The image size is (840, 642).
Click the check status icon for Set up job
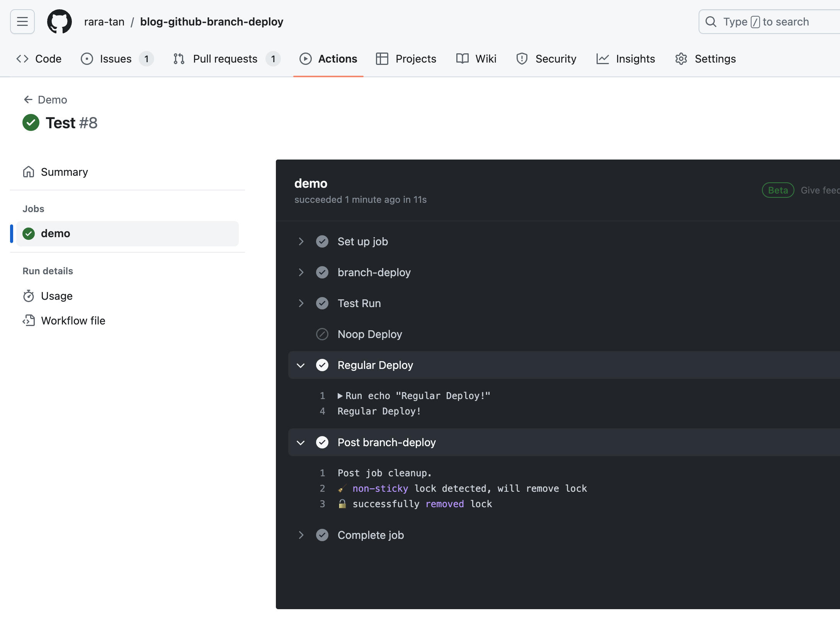click(322, 241)
